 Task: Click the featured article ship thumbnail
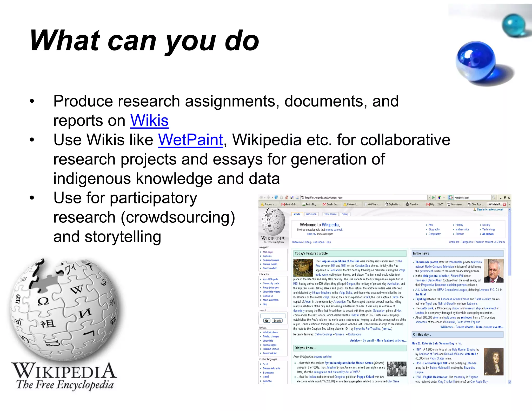coord(303,268)
